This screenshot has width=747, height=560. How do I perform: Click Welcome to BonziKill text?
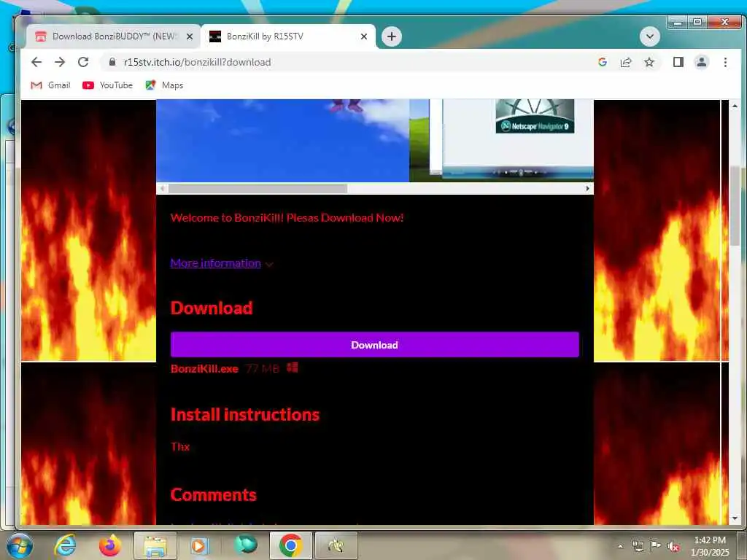[x=287, y=217]
